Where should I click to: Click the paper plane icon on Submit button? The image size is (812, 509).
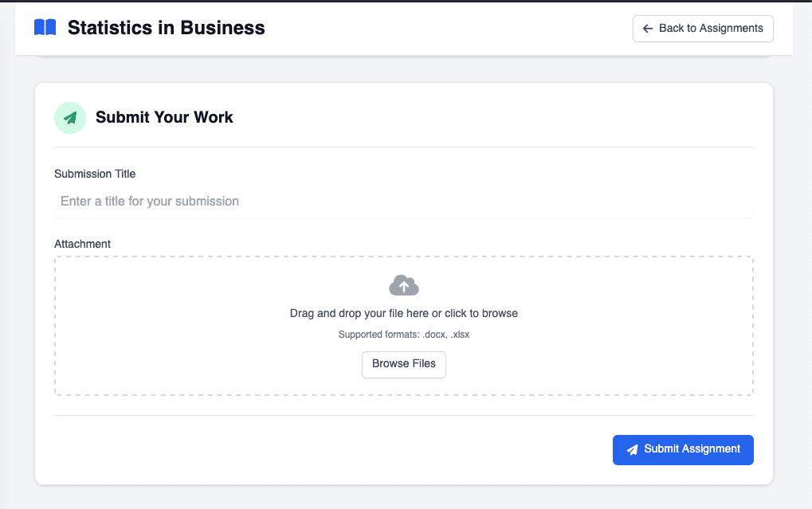click(632, 449)
